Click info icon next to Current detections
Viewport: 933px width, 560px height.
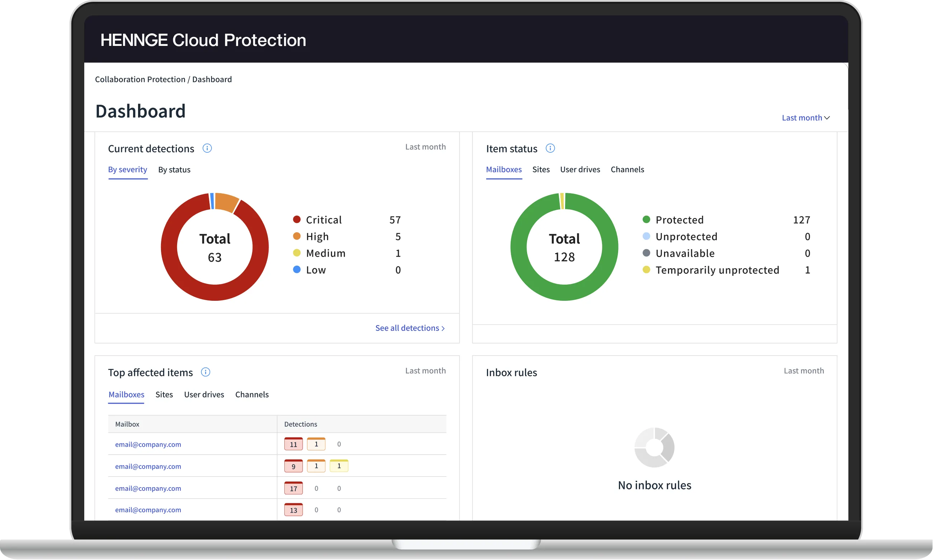[207, 148]
